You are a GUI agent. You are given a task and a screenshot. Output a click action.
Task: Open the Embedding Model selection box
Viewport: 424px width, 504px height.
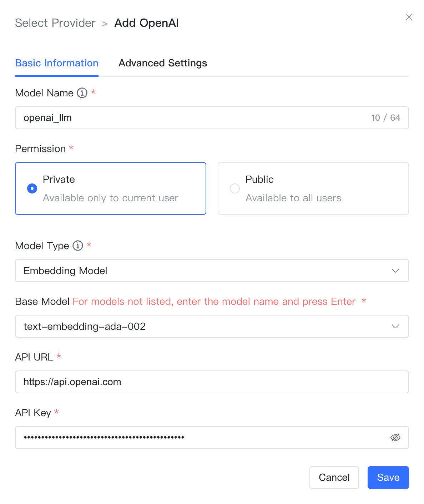click(x=212, y=271)
